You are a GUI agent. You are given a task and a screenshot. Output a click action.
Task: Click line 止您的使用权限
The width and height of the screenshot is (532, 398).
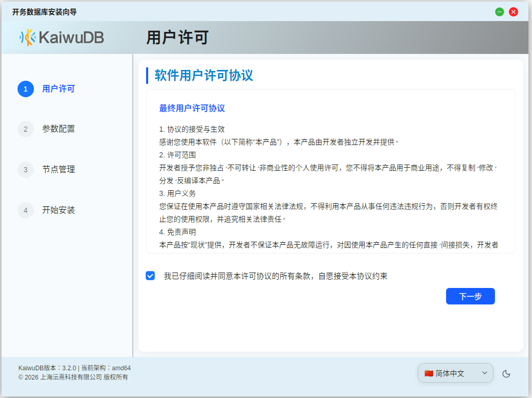tap(223, 220)
